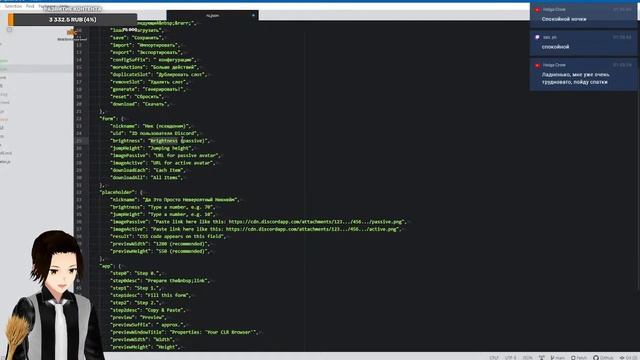Screen dimensions: 640x360
Task: Click "Type a number, e.g. 70" value
Action: 181,207
